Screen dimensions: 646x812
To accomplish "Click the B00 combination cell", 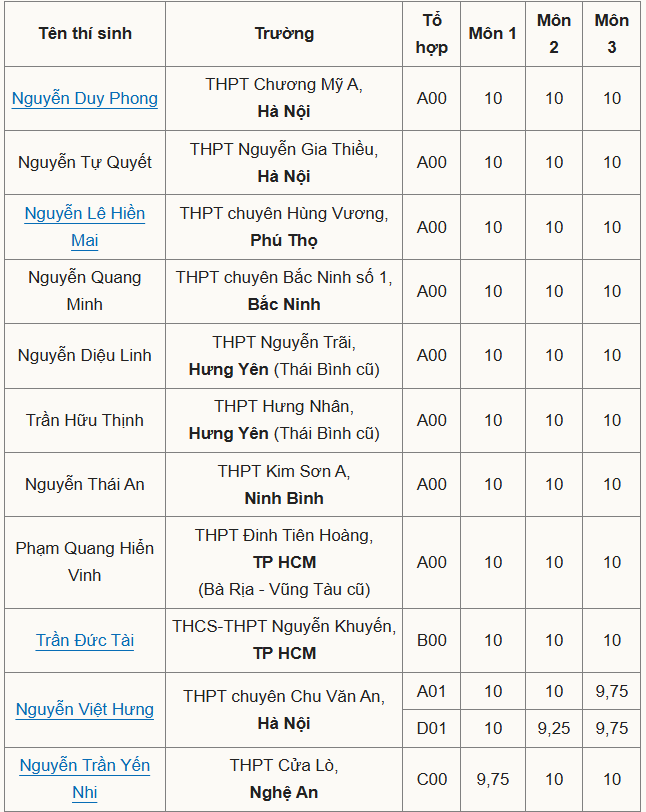I will (432, 641).
